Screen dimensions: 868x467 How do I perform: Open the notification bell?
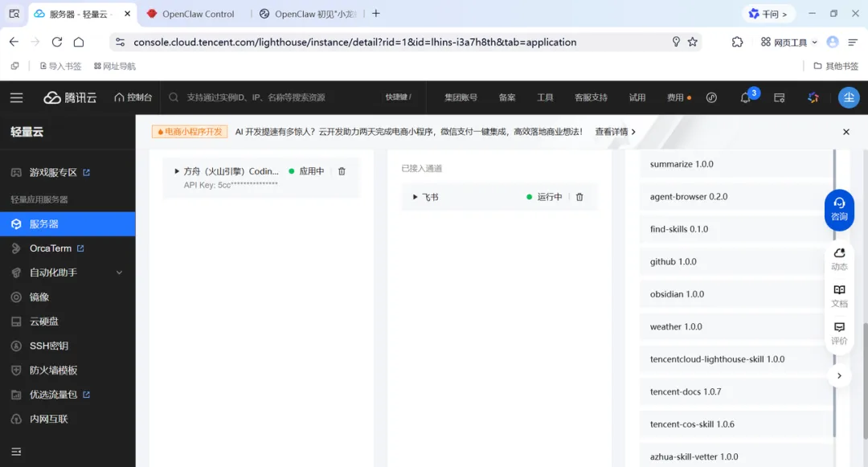746,98
